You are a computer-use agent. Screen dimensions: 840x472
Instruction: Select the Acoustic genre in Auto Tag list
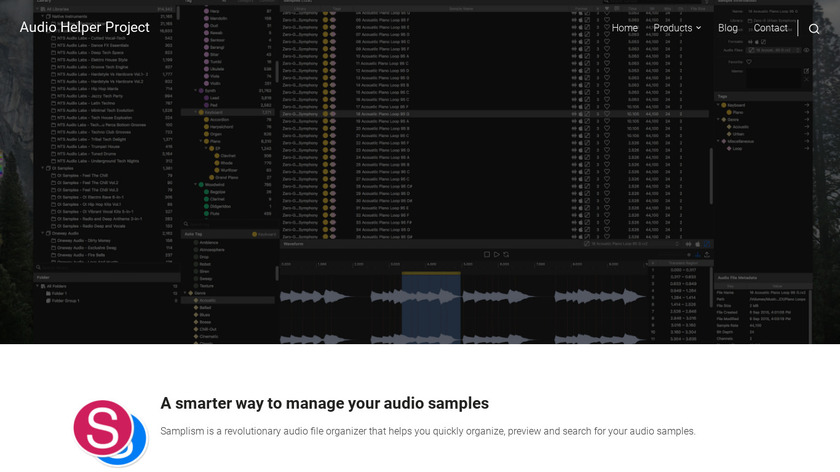pos(208,299)
